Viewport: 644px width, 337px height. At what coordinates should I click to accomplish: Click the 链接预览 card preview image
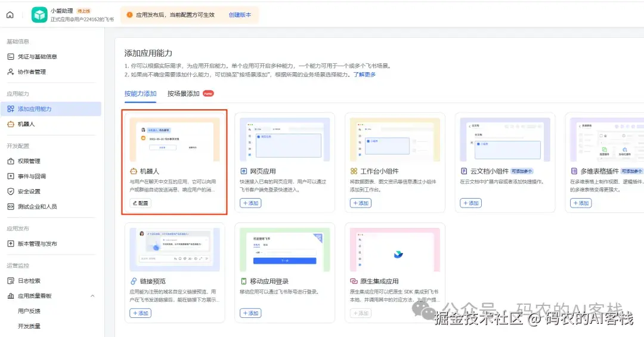pyautogui.click(x=175, y=250)
